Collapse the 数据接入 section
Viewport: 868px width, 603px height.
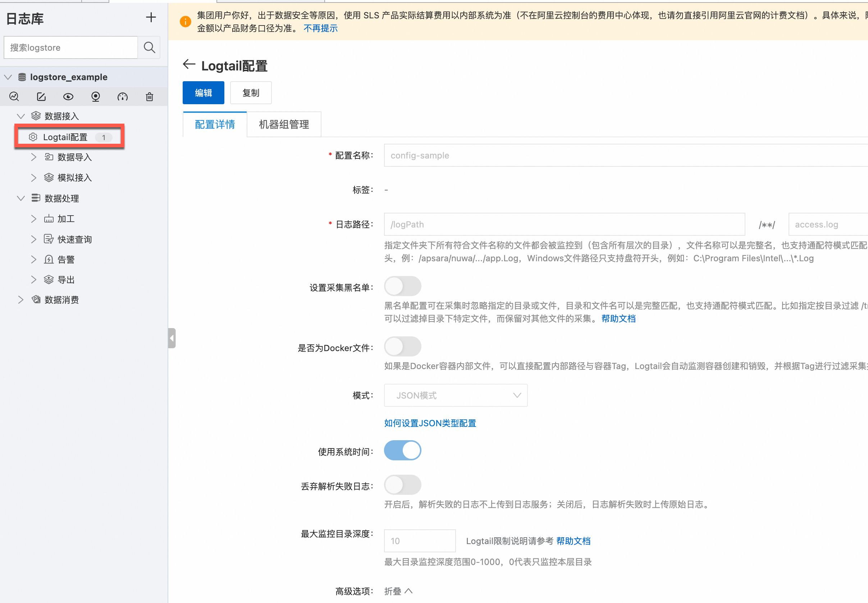(x=20, y=116)
